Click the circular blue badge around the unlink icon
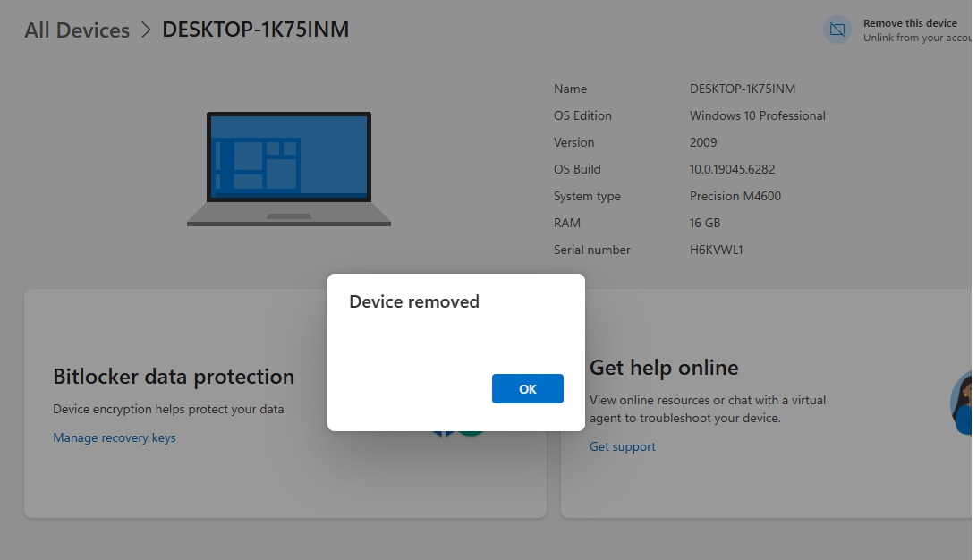Viewport: 977px width, 560px height. tap(837, 30)
